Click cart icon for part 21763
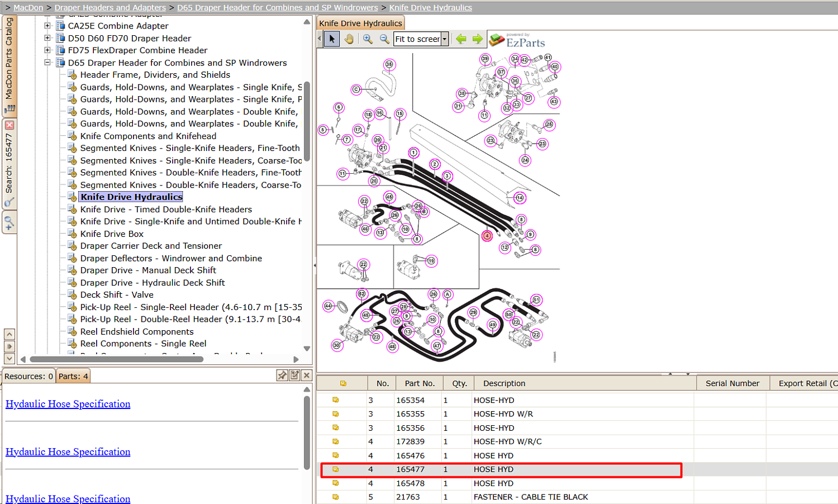Image resolution: width=838 pixels, height=504 pixels. coord(336,497)
